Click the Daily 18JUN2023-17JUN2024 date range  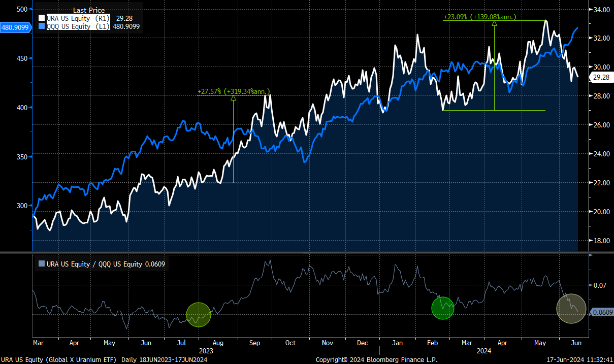[165, 359]
